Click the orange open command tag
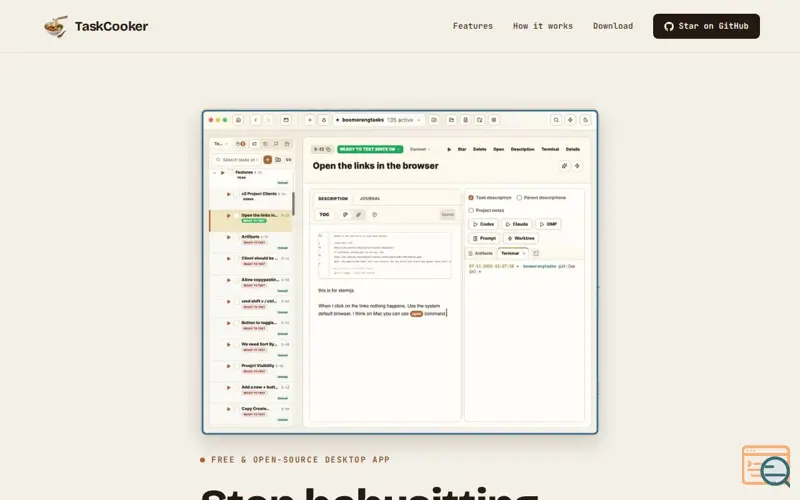 click(416, 314)
